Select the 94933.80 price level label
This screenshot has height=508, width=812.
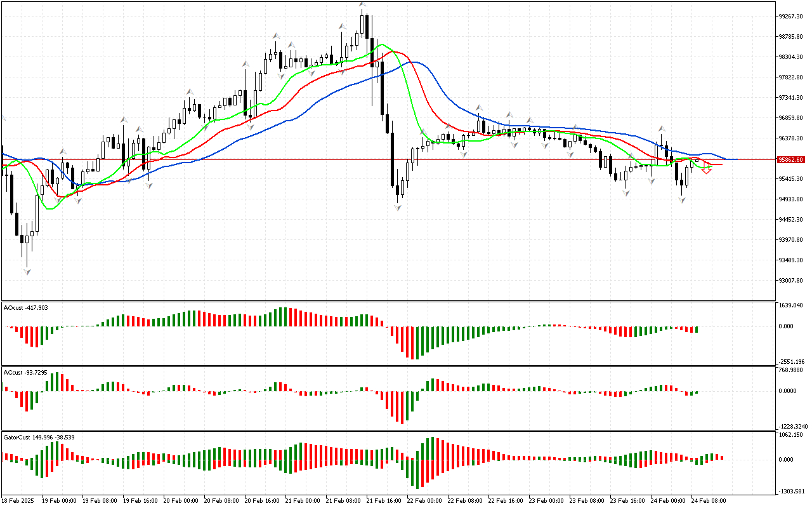point(792,199)
